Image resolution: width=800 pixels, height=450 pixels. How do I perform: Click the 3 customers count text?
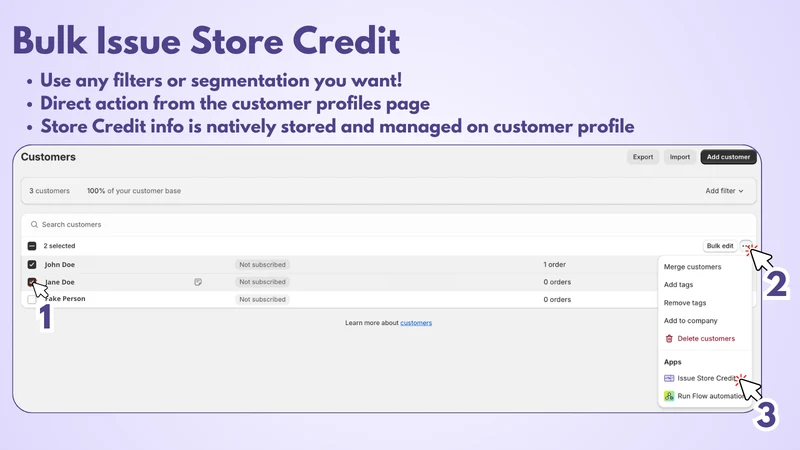point(49,191)
